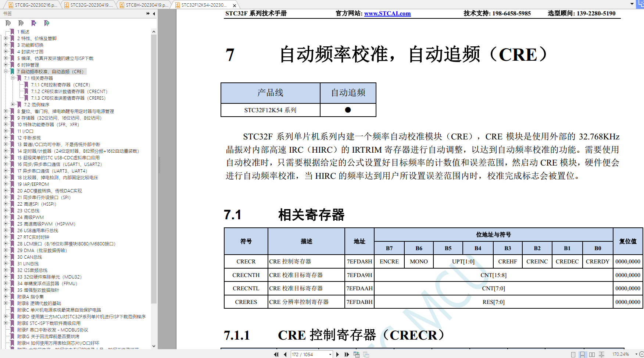The width and height of the screenshot is (644, 358).
Task: Close the STC32F12K54 tab
Action: coord(235,5)
